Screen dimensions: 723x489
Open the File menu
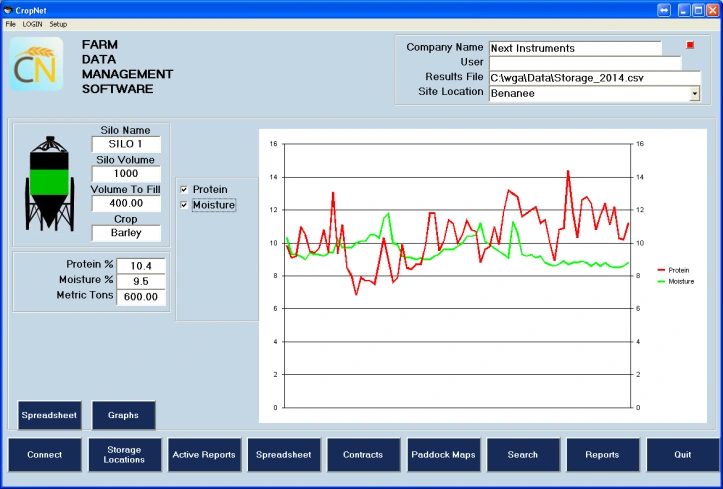click(11, 24)
